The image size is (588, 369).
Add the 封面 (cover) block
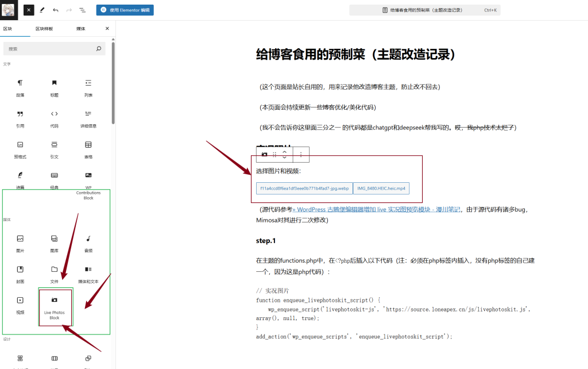tap(20, 274)
